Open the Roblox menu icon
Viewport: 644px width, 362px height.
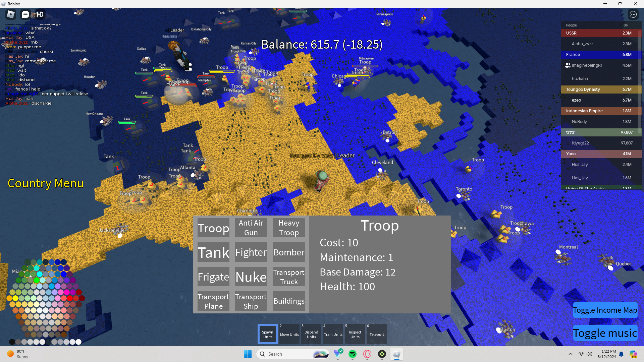pos(11,14)
